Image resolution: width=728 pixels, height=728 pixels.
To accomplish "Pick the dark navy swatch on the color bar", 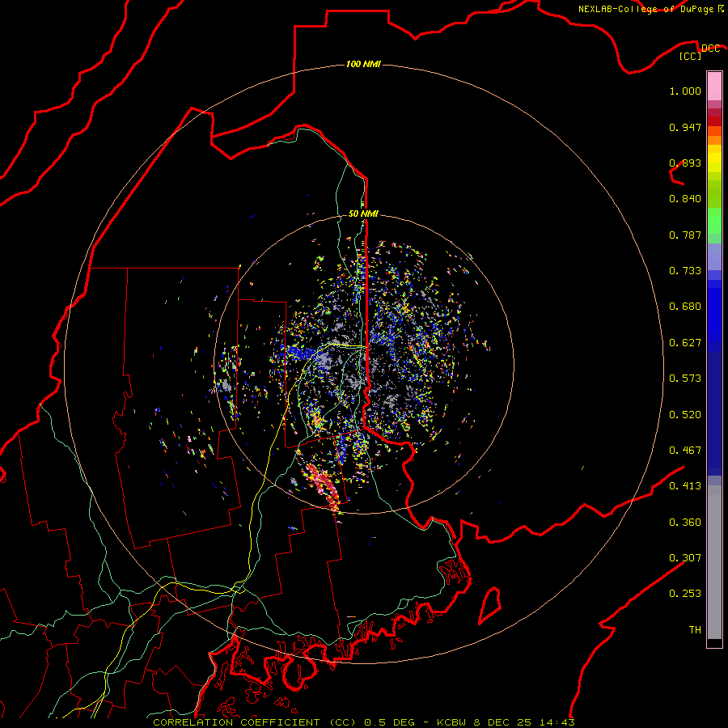I will pyautogui.click(x=714, y=413).
